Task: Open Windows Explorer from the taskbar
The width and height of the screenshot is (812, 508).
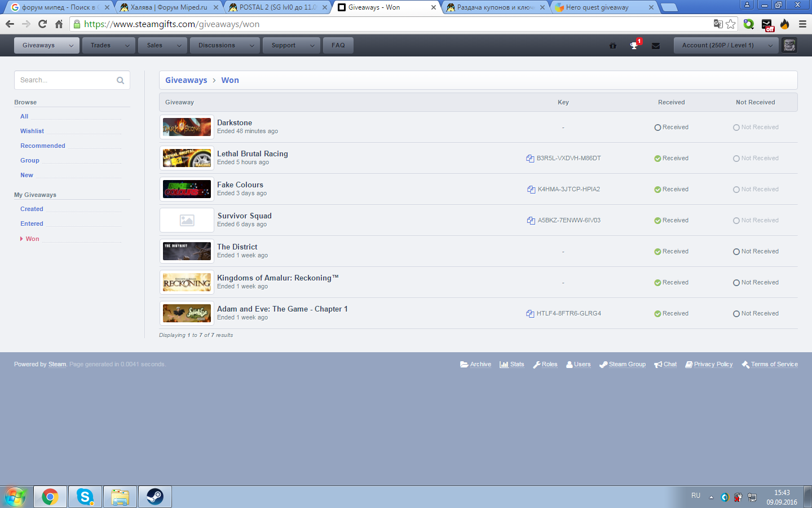Action: (120, 497)
